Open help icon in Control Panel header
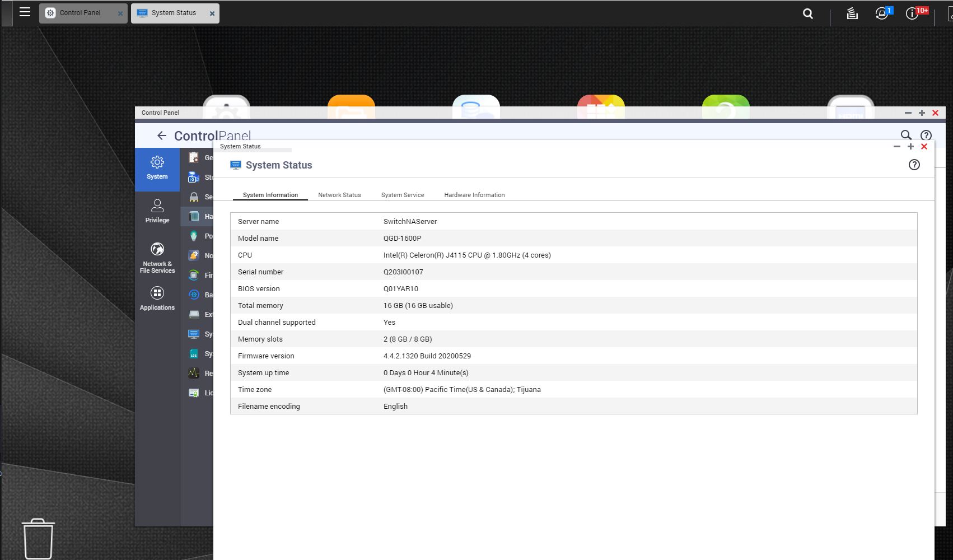This screenshot has width=953, height=560. [x=926, y=135]
